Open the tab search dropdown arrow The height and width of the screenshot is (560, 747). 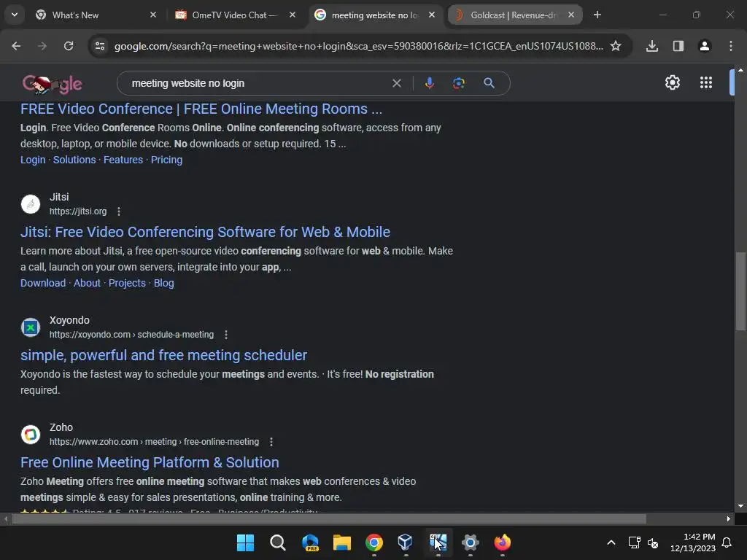click(x=15, y=15)
